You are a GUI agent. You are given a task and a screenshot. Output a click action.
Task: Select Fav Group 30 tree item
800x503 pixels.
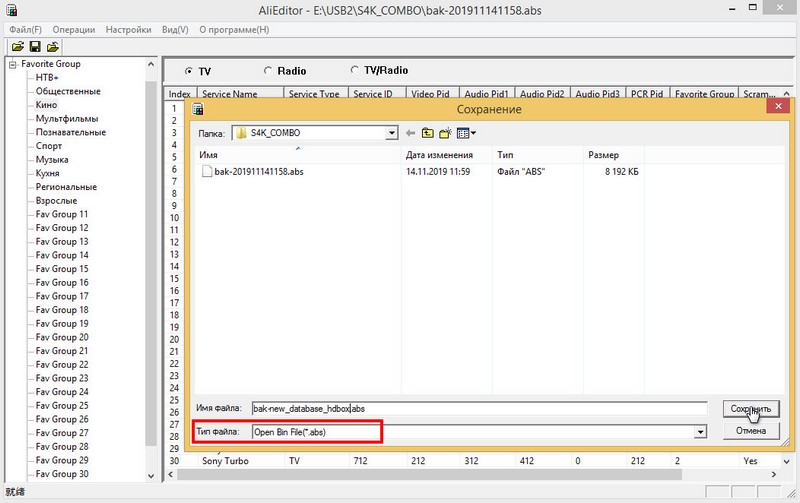[x=62, y=474]
